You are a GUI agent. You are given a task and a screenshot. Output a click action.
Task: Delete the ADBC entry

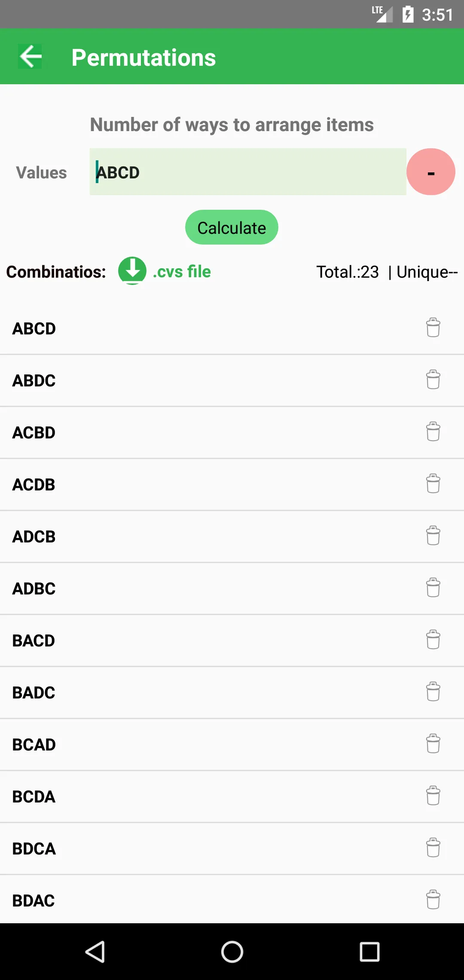[x=433, y=588]
